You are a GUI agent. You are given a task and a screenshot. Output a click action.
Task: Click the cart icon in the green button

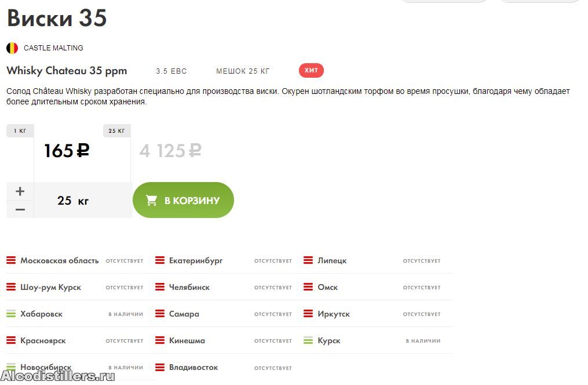pos(152,201)
